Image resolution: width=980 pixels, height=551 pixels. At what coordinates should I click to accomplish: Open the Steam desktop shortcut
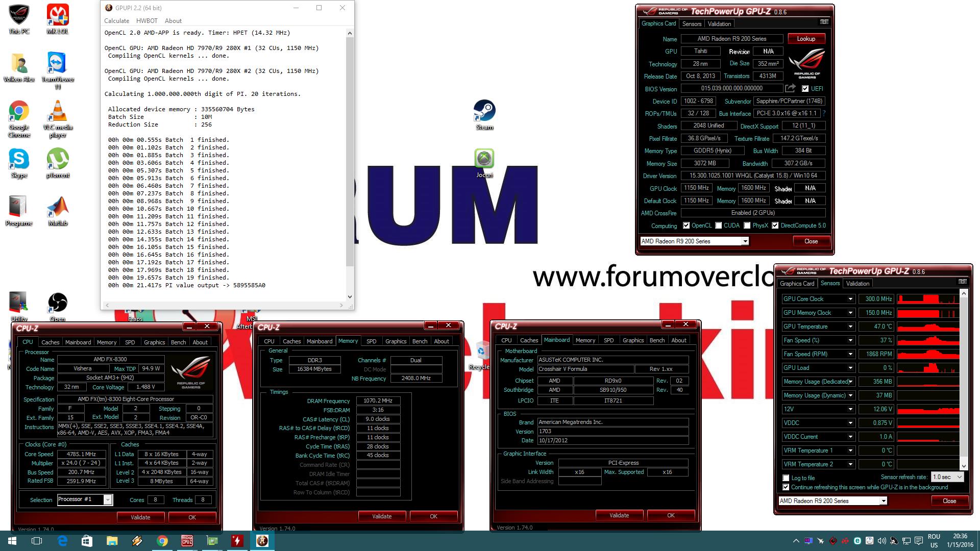tap(484, 115)
